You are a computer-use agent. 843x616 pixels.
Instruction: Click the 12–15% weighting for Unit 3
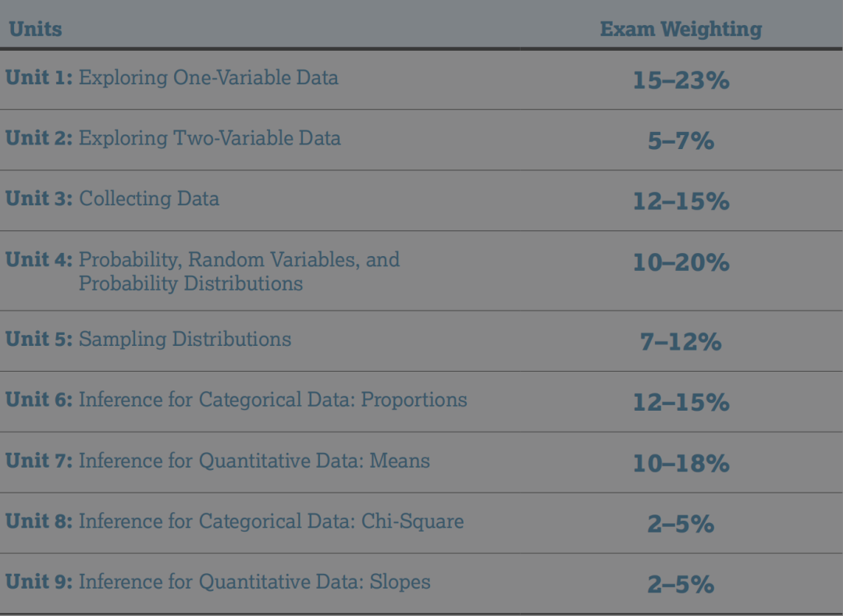[x=681, y=201]
